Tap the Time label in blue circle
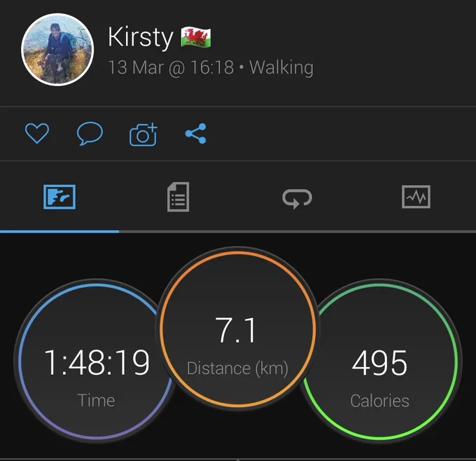Image resolution: width=476 pixels, height=461 pixels. click(96, 400)
